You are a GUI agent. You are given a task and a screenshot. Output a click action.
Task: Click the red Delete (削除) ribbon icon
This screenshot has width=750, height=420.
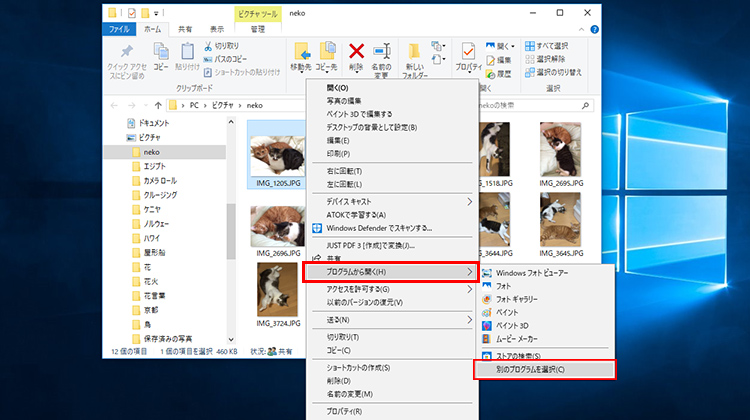tap(356, 52)
